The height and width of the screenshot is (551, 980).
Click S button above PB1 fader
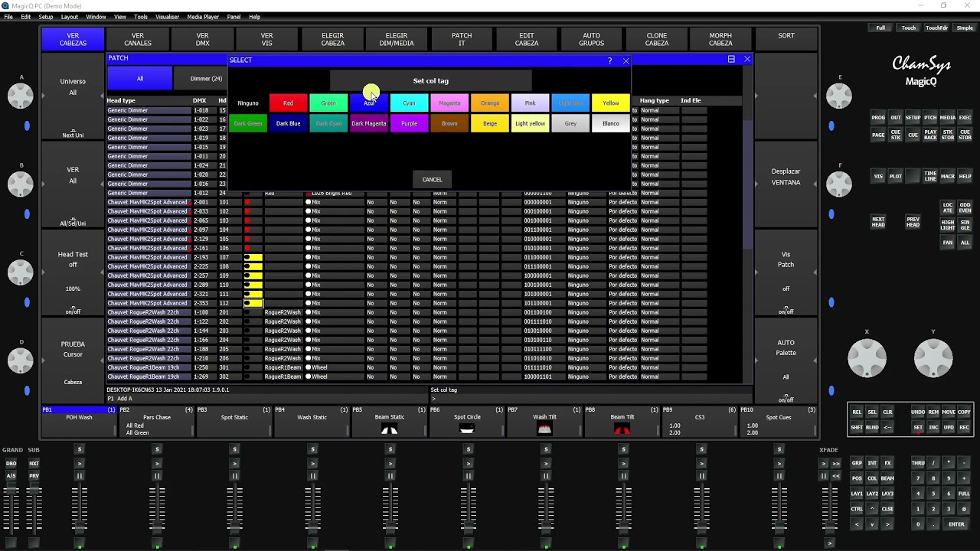click(79, 449)
